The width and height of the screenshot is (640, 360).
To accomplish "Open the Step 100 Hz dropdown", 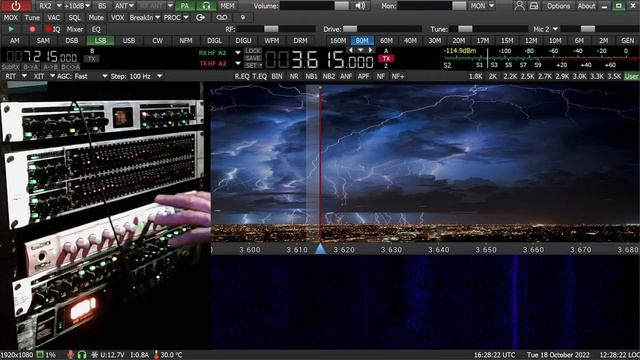I will click(160, 76).
